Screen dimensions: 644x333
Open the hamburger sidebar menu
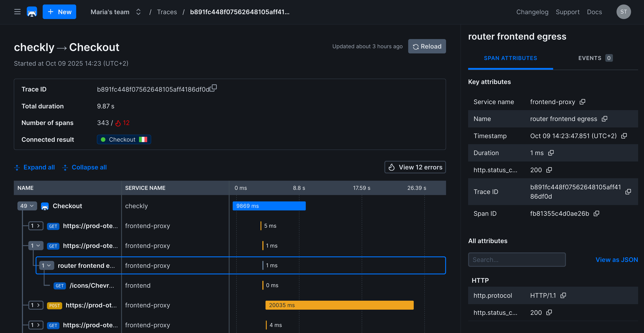coord(17,12)
